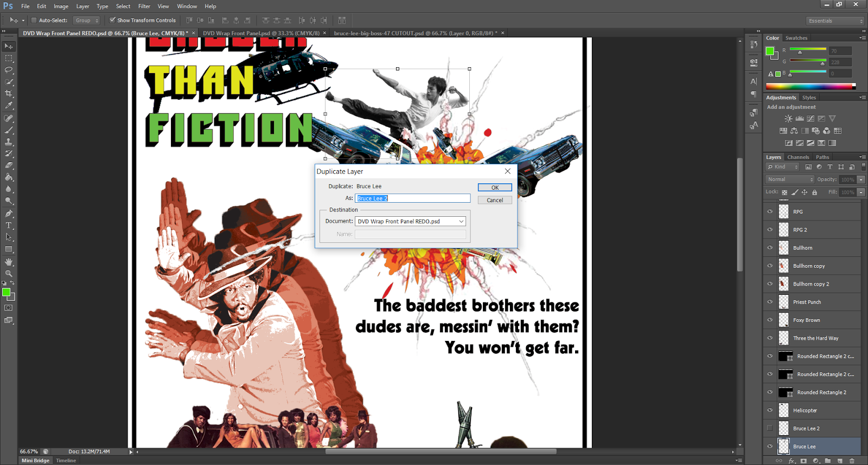Screen dimensions: 868x465
Task: Select the Horizontal Type tool
Action: tap(9, 225)
